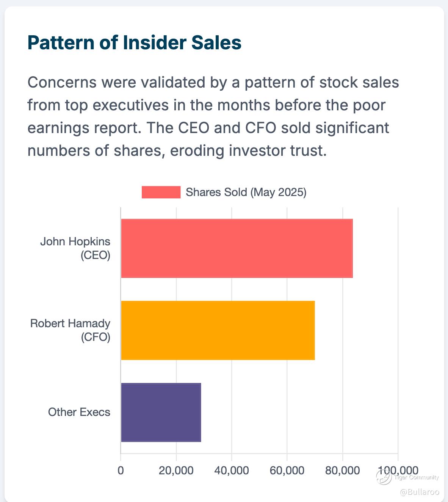
Task: Click the 20,000 x-axis tick label
Action: 176,471
